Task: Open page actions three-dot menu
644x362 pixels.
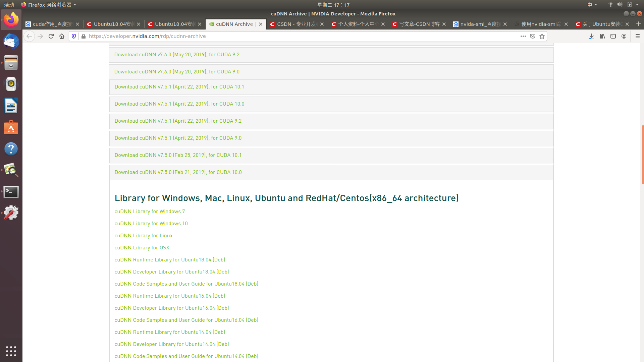Action: click(x=523, y=36)
